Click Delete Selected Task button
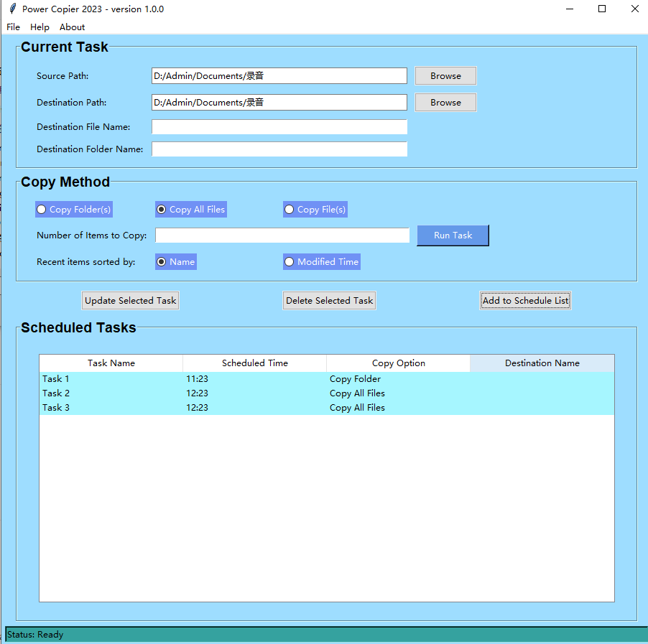Image resolution: width=648 pixels, height=644 pixels. (x=329, y=300)
